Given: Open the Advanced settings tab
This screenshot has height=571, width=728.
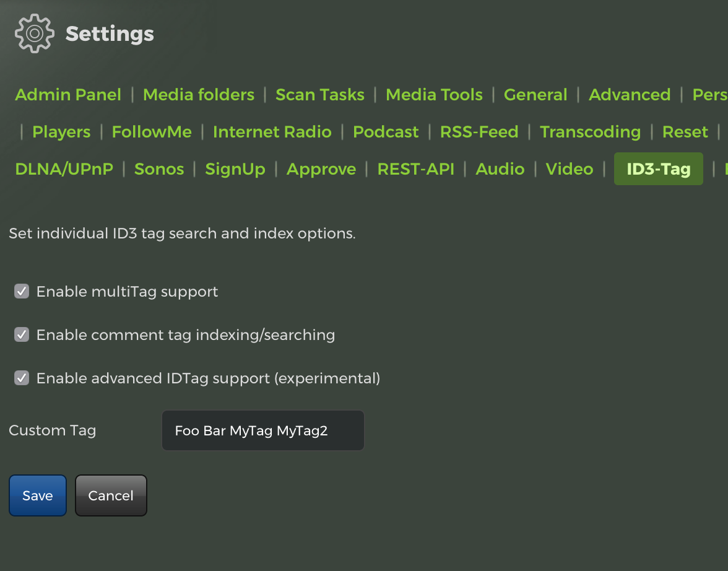Looking at the screenshot, I should pos(630,95).
